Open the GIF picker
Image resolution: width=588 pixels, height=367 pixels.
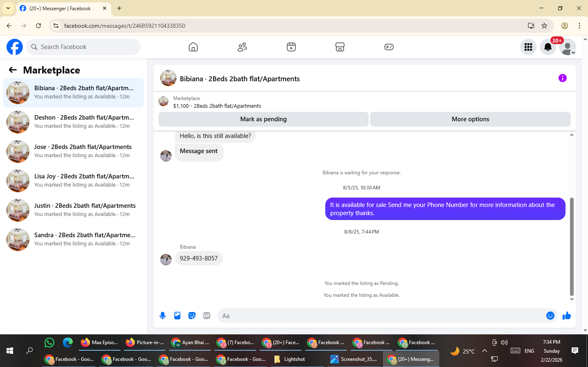(207, 316)
